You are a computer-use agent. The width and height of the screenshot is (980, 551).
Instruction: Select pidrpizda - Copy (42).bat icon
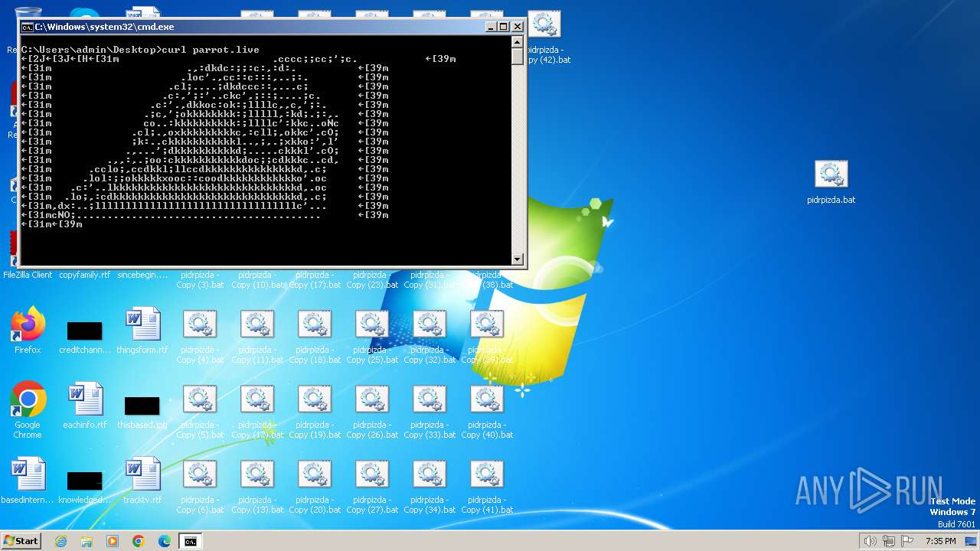click(544, 24)
